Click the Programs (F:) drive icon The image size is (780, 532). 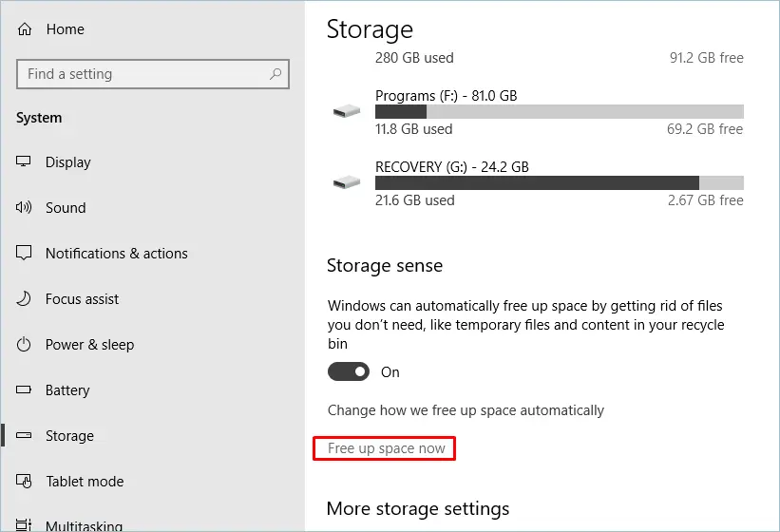point(346,112)
